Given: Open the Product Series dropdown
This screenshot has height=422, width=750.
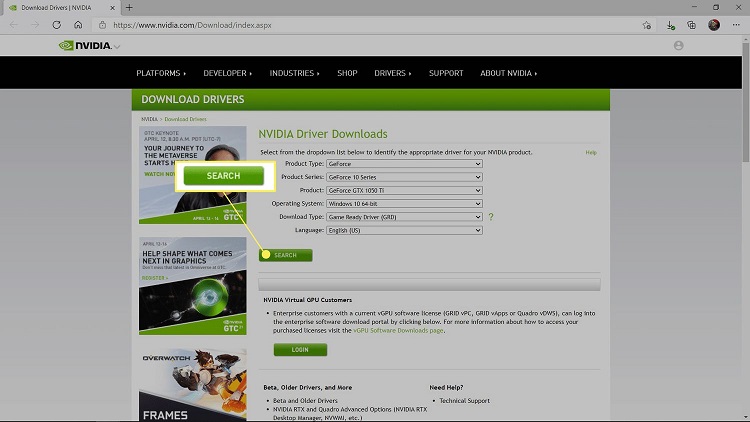Looking at the screenshot, I should 404,177.
